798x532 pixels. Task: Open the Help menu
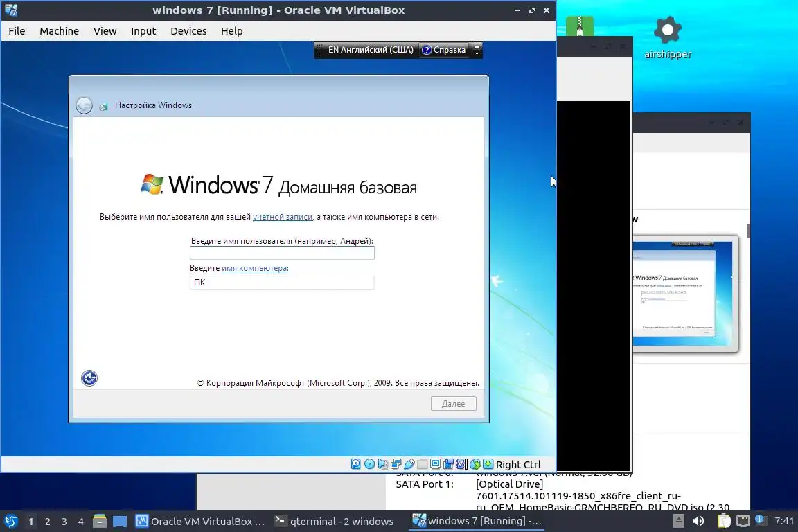[x=231, y=31]
